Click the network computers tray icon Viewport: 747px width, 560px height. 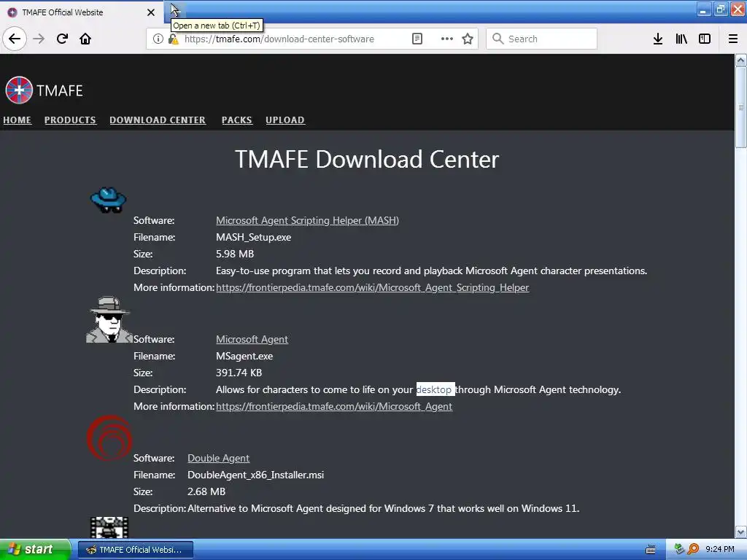(x=679, y=550)
